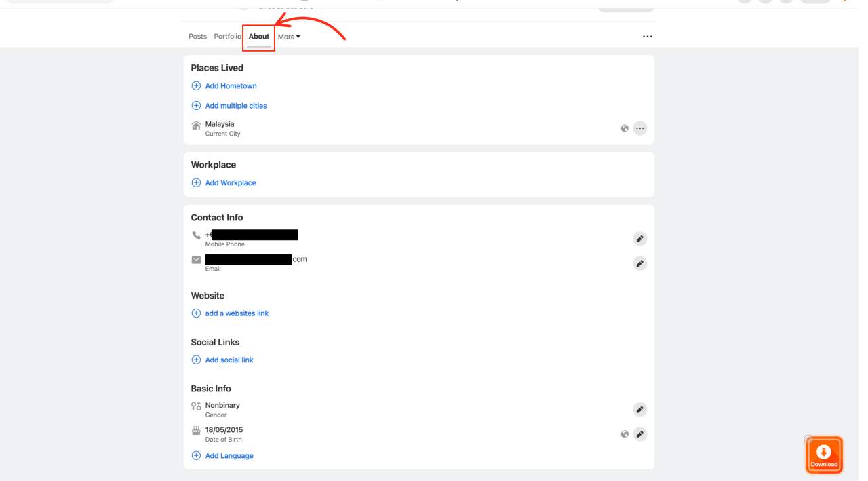
Task: Click add a websites link
Action: click(237, 313)
